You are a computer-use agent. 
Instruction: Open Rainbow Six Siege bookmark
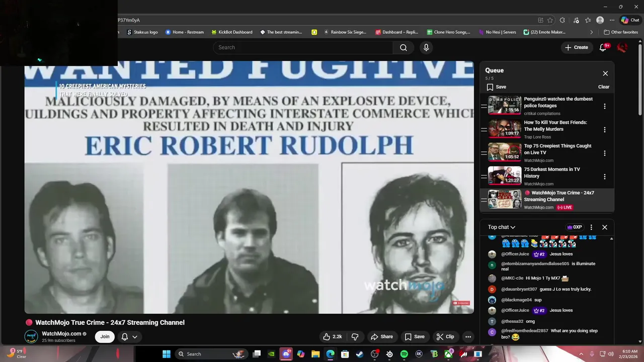(345, 32)
